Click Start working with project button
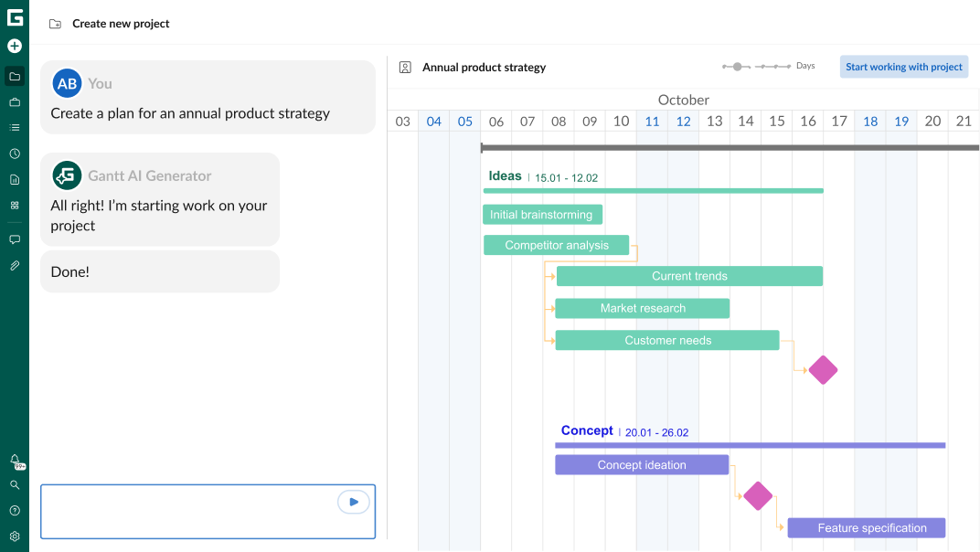The height and width of the screenshot is (552, 980). [x=904, y=67]
